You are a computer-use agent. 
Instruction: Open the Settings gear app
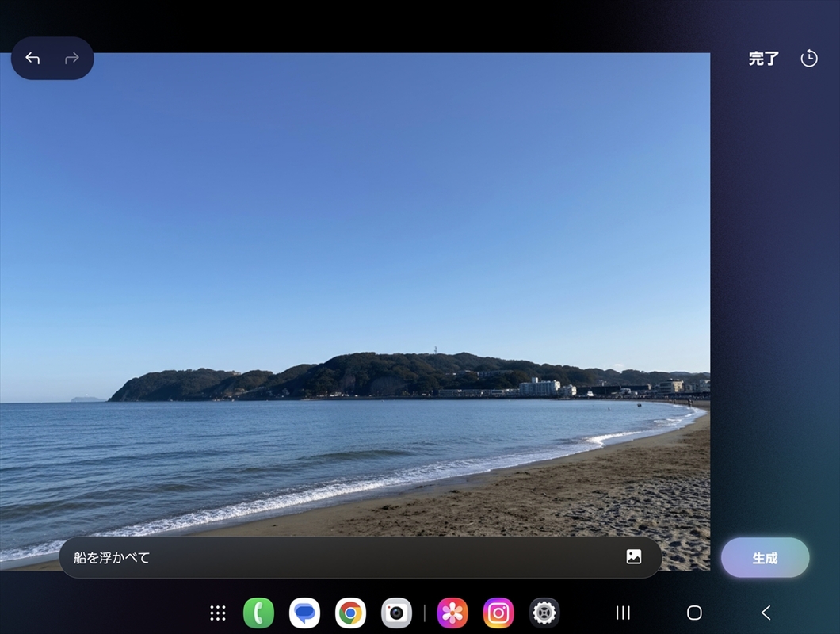coord(544,613)
